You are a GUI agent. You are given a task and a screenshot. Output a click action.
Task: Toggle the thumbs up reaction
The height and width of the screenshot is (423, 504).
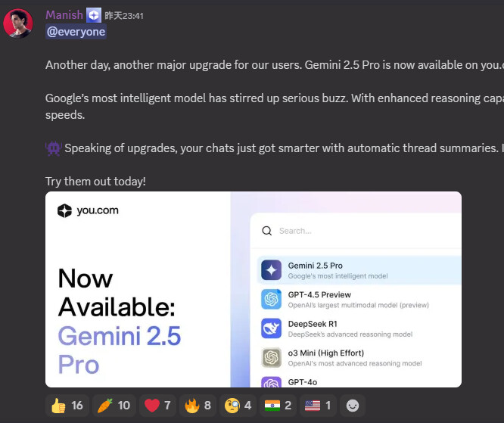tap(67, 406)
